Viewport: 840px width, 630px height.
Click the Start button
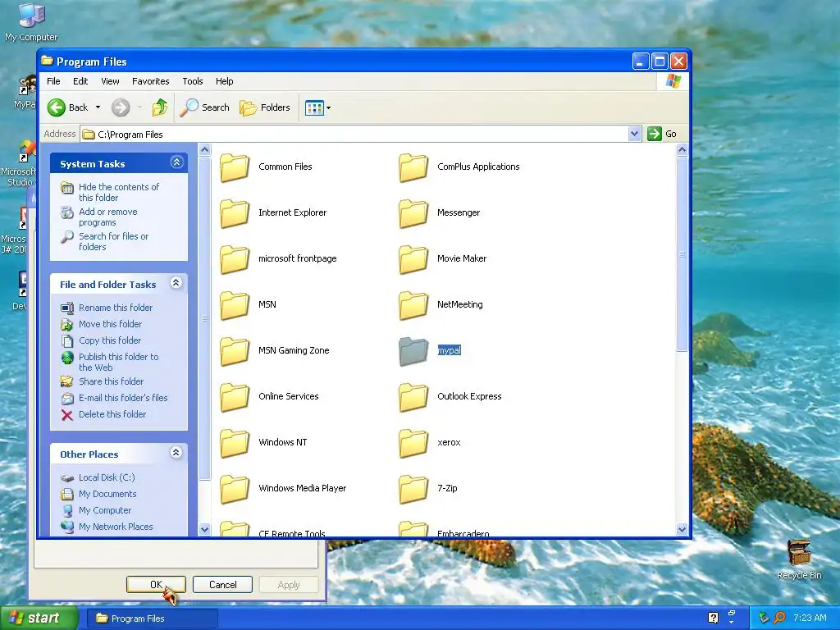point(38,619)
